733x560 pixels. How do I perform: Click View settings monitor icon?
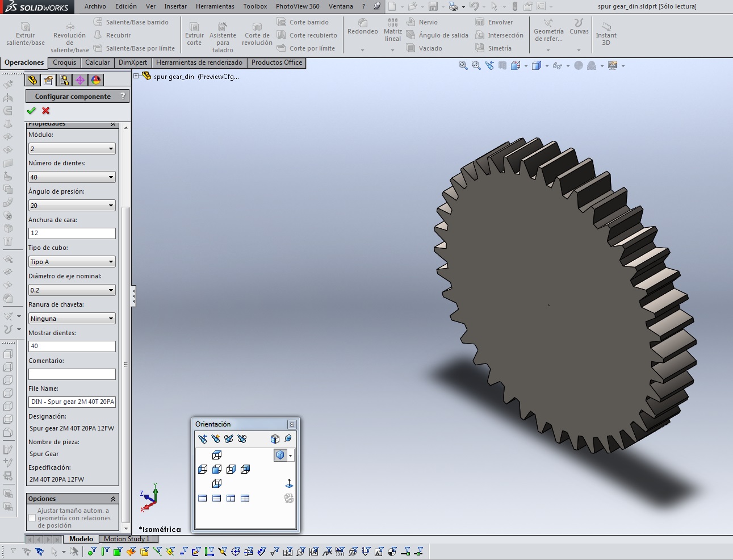tap(613, 66)
